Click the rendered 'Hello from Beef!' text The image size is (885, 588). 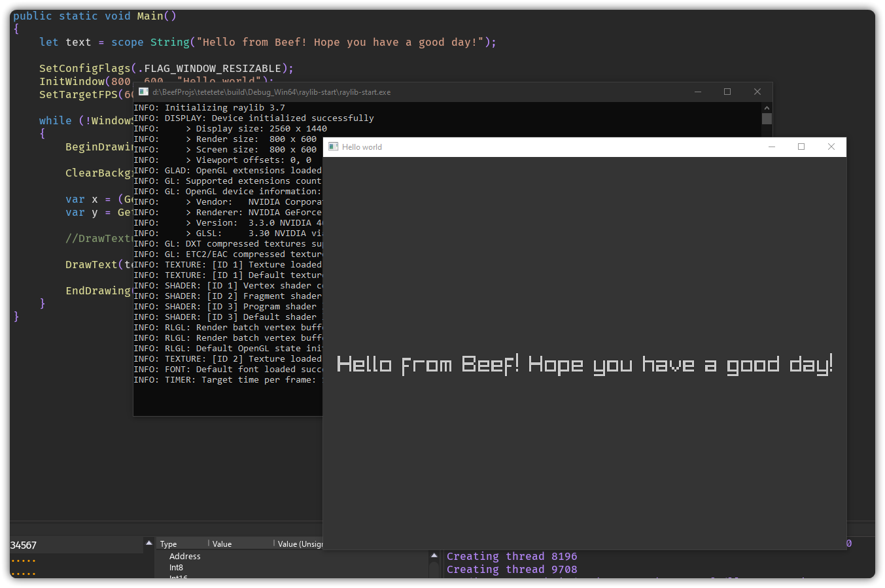[x=428, y=364]
